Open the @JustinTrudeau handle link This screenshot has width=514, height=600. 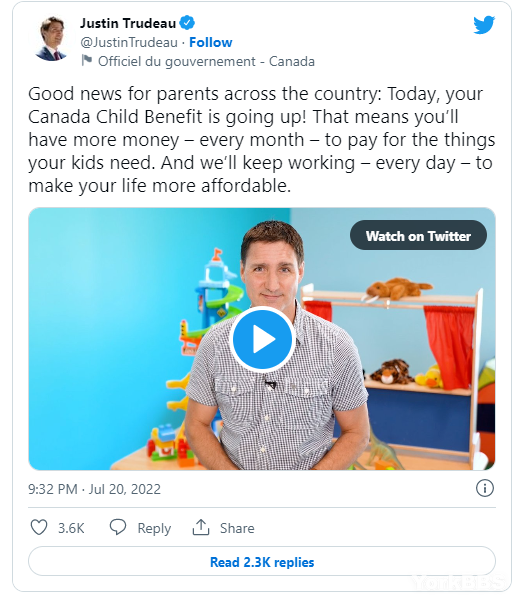(x=129, y=42)
